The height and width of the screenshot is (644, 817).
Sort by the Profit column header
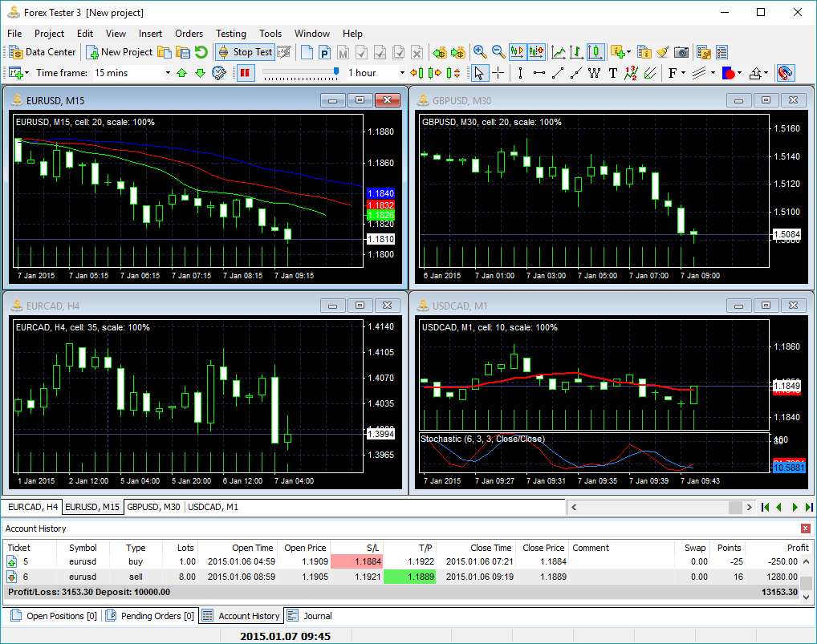click(x=778, y=548)
